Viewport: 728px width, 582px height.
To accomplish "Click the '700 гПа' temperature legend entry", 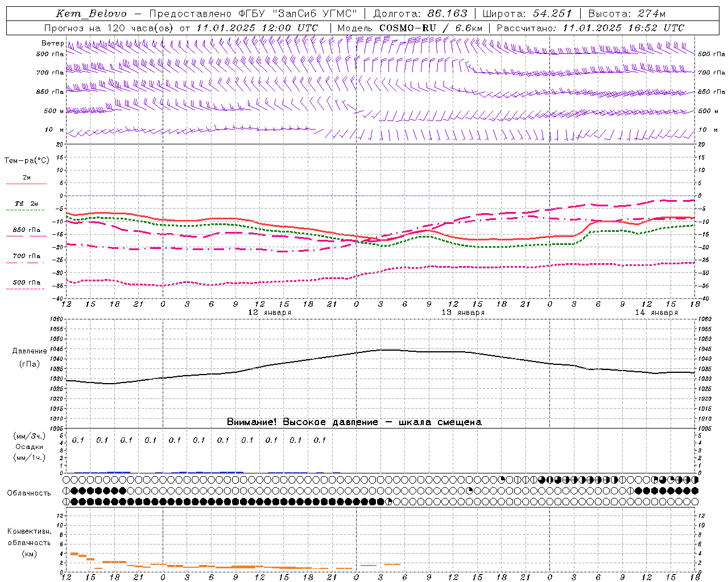I will tap(27, 256).
